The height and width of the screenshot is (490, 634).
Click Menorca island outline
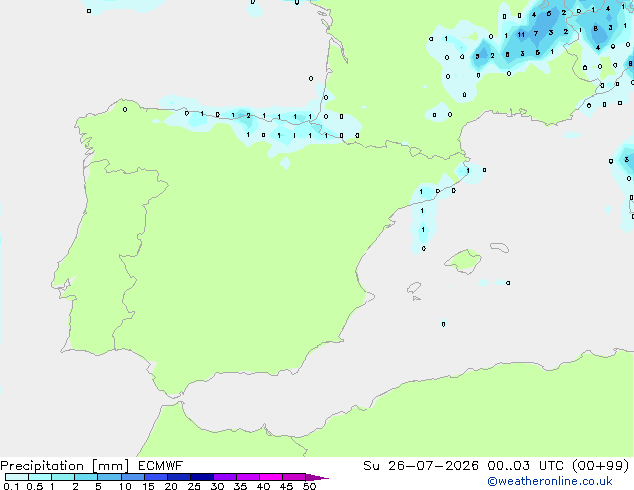[x=500, y=247]
